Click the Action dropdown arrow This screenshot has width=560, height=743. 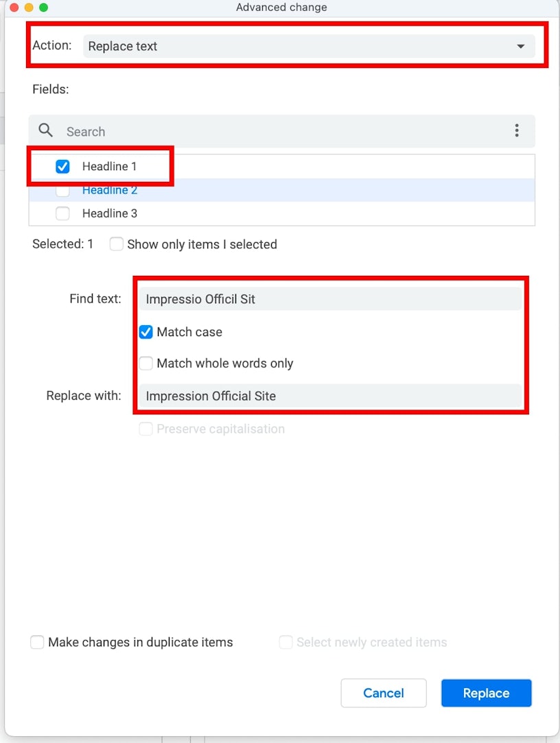(521, 46)
